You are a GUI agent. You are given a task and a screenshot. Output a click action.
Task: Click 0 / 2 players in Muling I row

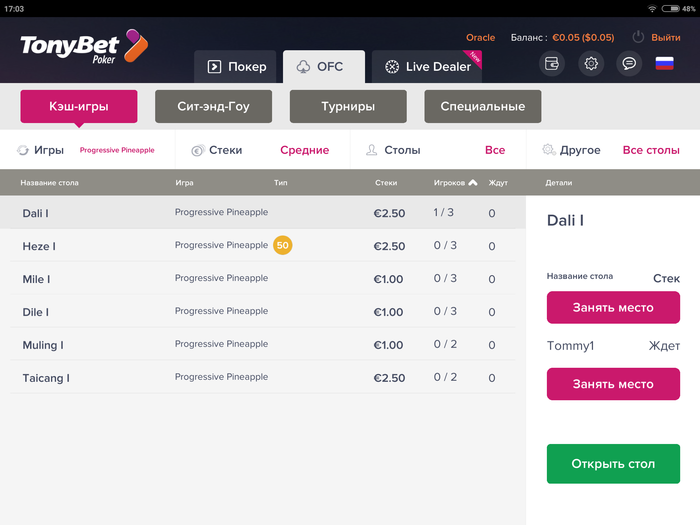(x=445, y=344)
